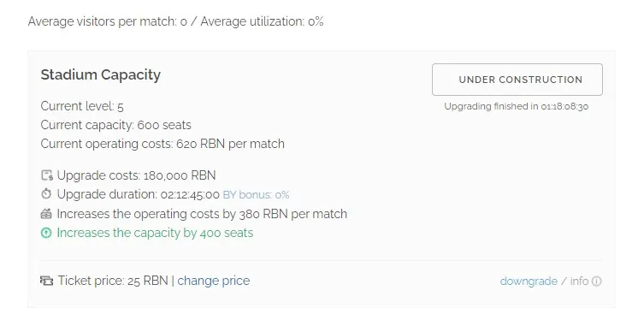Click the info circle icon
This screenshot has height=320, width=644.
point(597,281)
